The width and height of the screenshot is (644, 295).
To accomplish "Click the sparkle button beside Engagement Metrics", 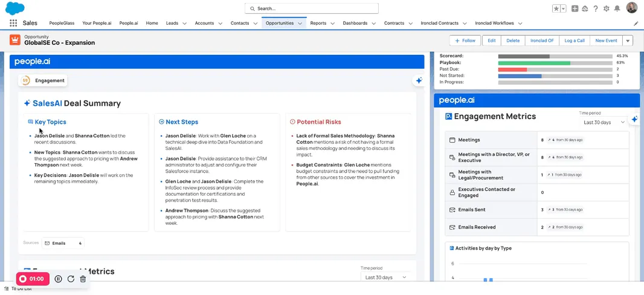I will (634, 119).
